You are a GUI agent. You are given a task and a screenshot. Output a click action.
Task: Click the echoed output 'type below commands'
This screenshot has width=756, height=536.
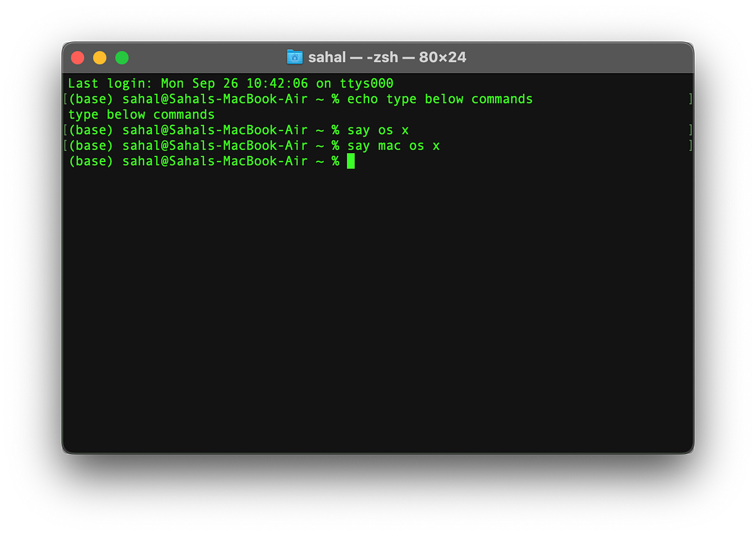coord(140,114)
